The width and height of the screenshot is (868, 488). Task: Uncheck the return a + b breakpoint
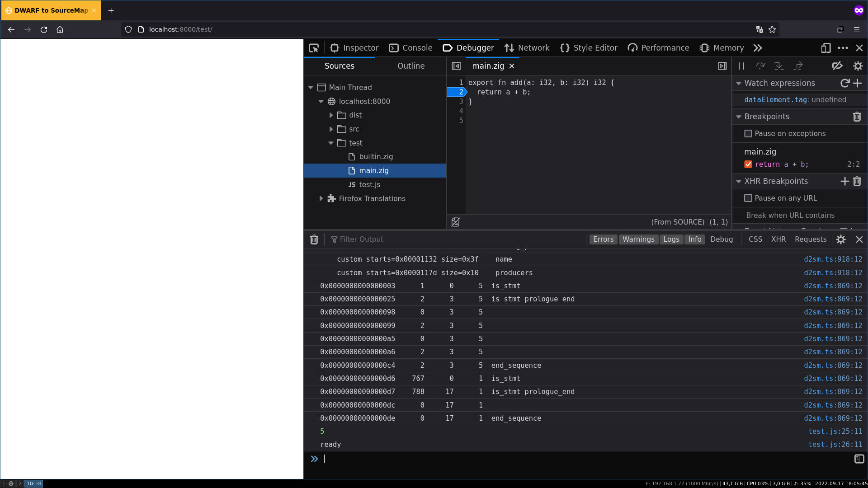coord(748,164)
